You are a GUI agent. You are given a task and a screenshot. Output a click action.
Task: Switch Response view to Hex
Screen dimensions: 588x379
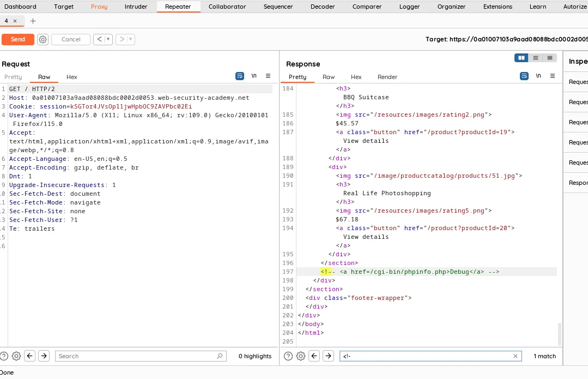356,77
